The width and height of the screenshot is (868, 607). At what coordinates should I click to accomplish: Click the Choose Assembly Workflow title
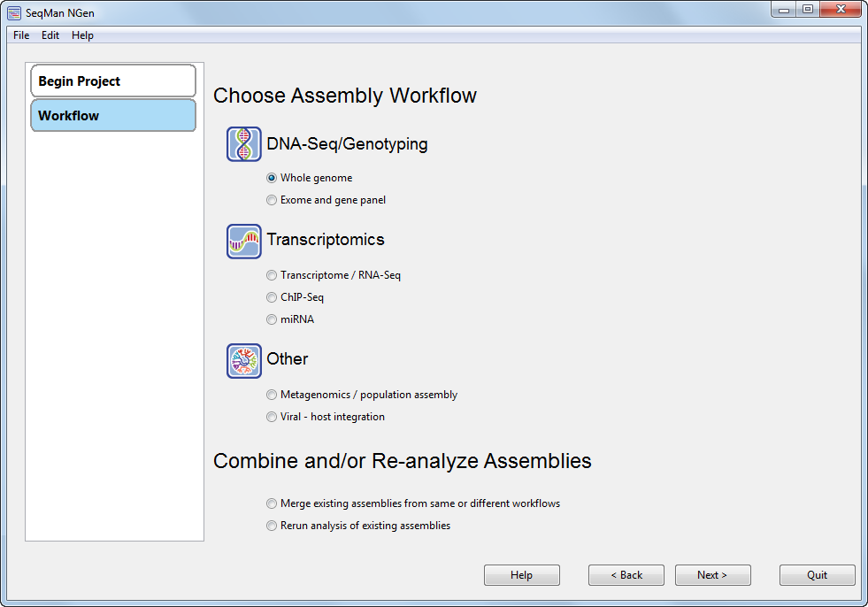345,96
